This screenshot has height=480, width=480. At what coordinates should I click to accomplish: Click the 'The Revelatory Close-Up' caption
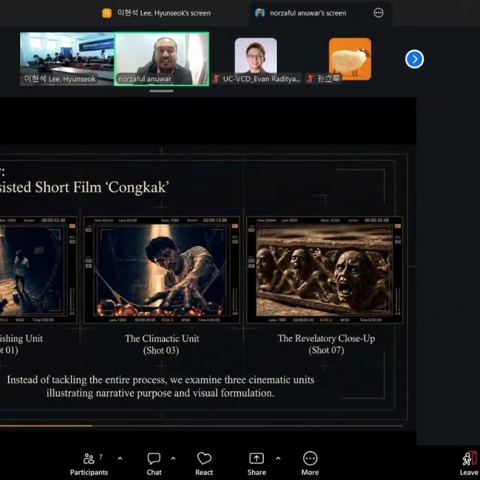[x=326, y=338]
